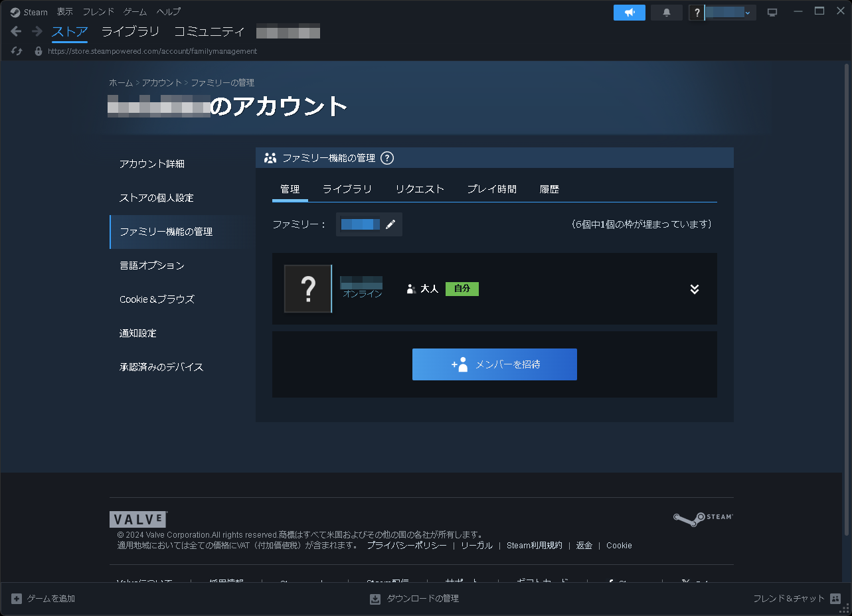Image resolution: width=852 pixels, height=616 pixels.
Task: Open the Steam利用規約 link
Action: (x=535, y=545)
